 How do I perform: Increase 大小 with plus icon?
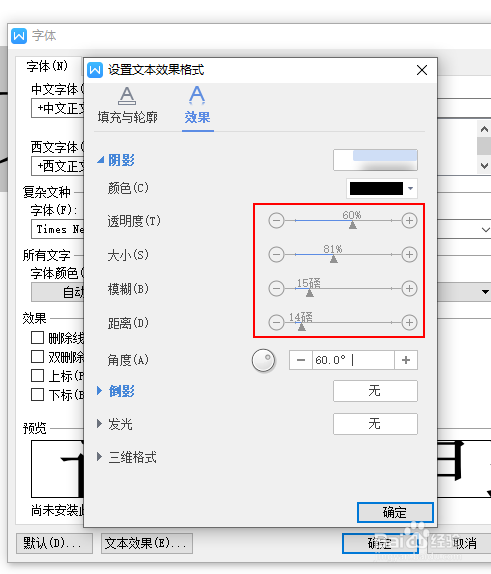pyautogui.click(x=409, y=255)
